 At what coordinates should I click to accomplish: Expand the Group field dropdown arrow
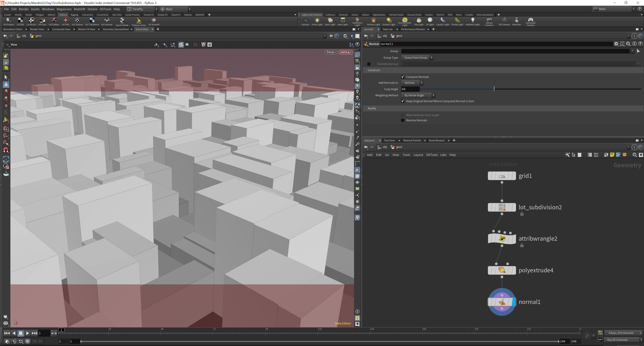point(632,51)
